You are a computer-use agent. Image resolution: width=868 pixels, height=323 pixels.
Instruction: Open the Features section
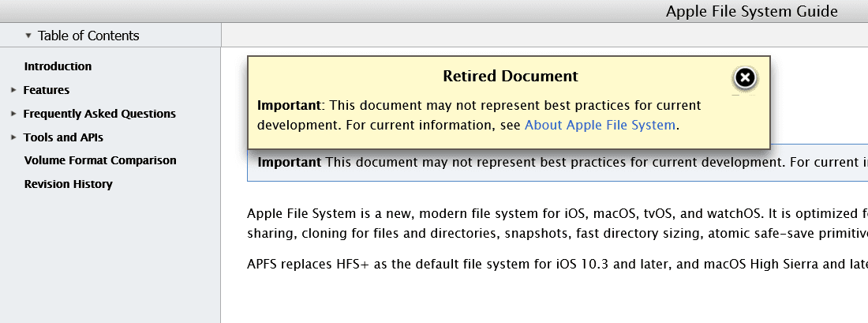pyautogui.click(x=46, y=90)
